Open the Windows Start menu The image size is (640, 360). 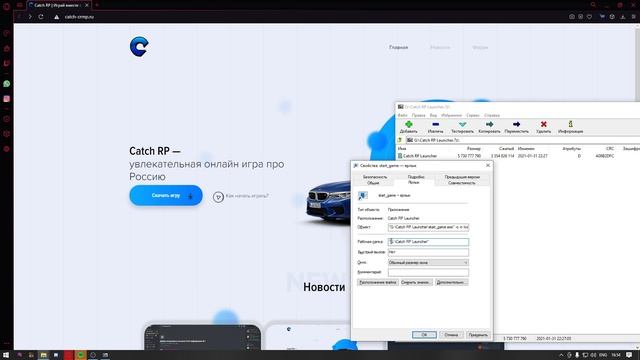(6, 355)
